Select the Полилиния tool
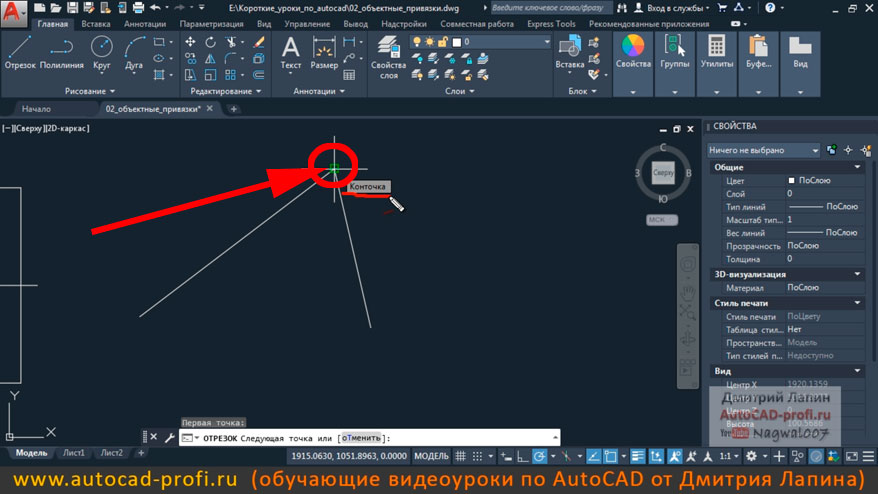Image resolution: width=878 pixels, height=494 pixels. [62, 52]
